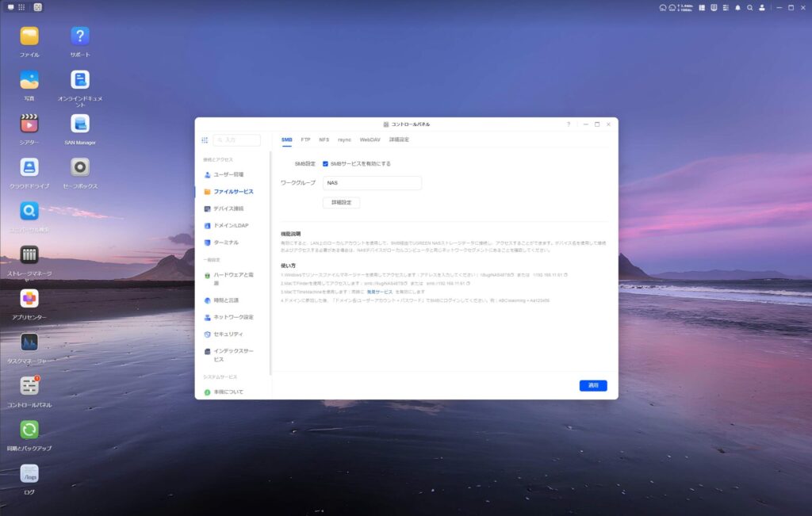The image size is (812, 516).
Task: Launch the シアター (Theater) app icon
Action: coord(29,124)
